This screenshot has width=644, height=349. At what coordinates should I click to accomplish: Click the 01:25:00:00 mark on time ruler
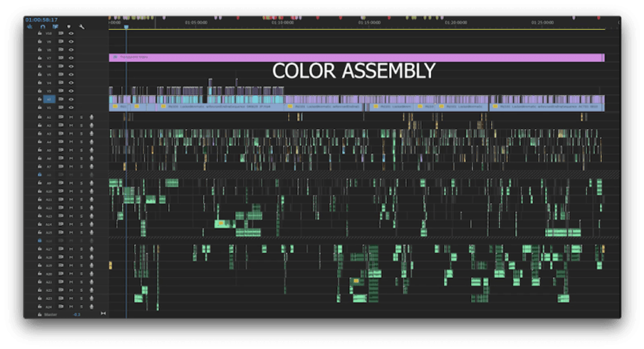pyautogui.click(x=543, y=22)
